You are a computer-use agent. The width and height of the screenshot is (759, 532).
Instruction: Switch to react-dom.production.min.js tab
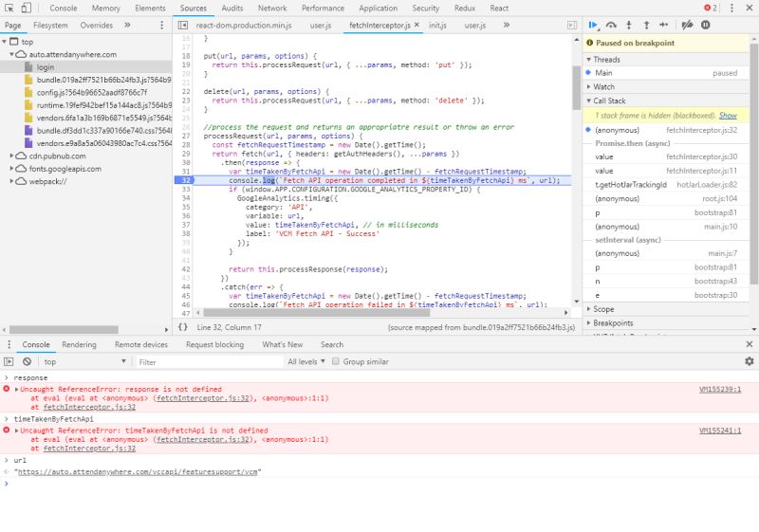244,26
